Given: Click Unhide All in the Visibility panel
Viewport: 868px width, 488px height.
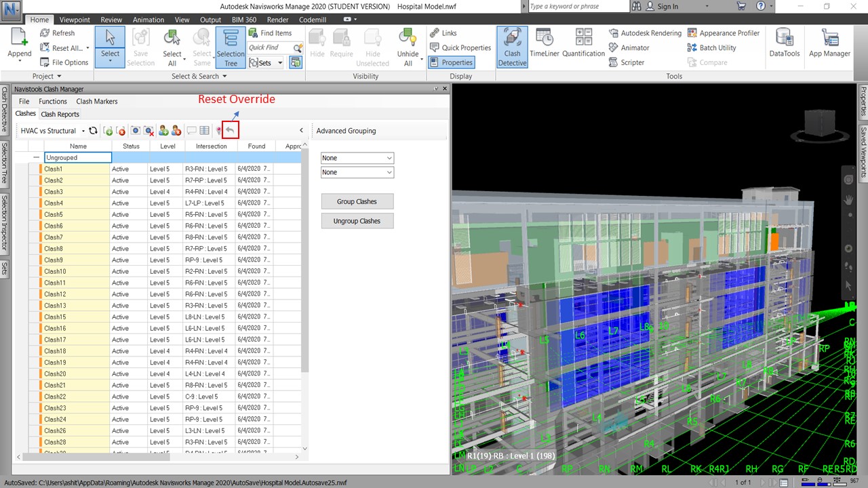Looking at the screenshot, I should click(408, 47).
